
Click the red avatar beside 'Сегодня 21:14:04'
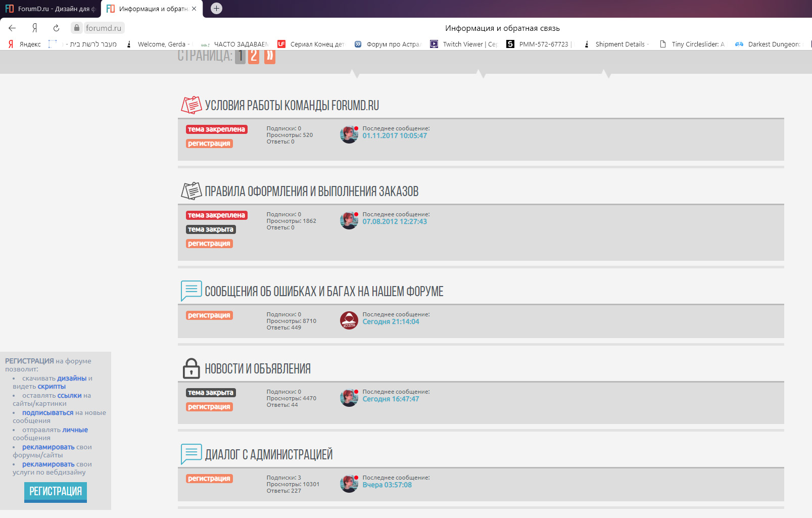[x=349, y=320]
